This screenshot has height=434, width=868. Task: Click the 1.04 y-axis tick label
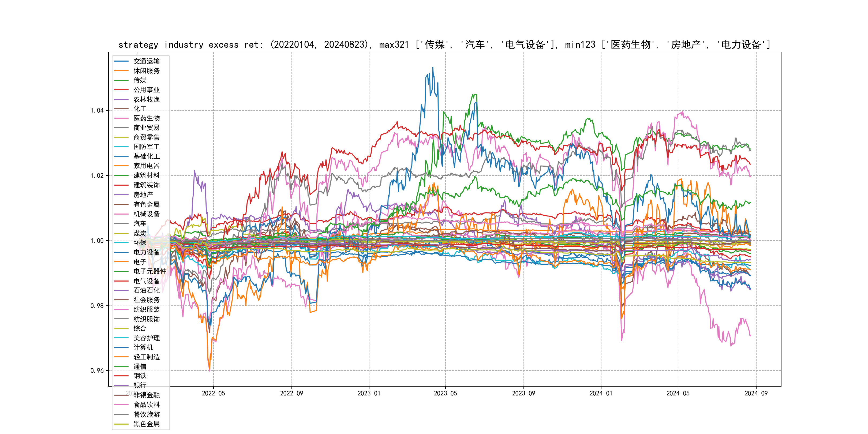tap(97, 111)
